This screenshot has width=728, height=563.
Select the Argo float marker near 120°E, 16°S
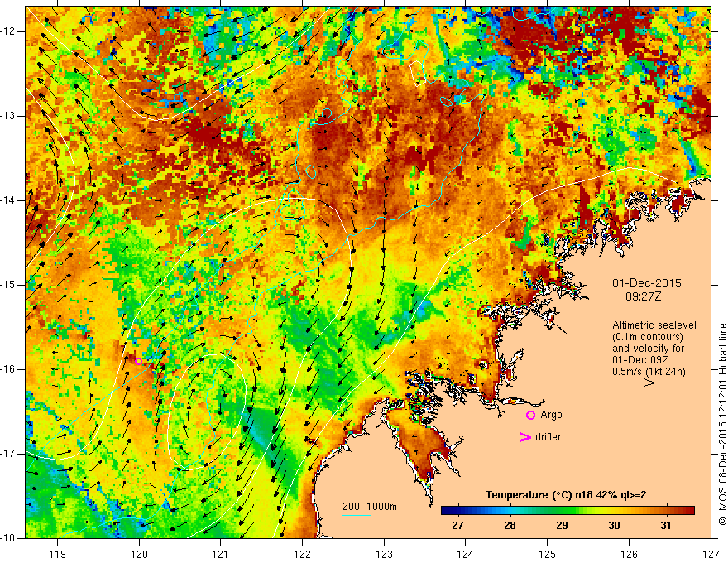tap(138, 362)
